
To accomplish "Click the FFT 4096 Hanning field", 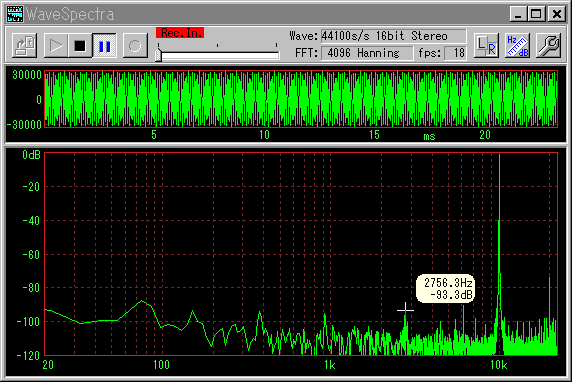I will tap(367, 53).
